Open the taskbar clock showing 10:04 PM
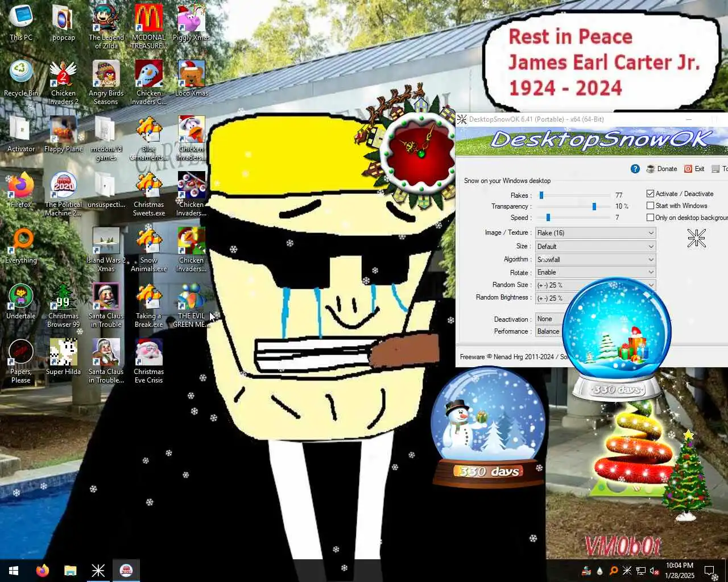The height and width of the screenshot is (582, 728). (680, 571)
